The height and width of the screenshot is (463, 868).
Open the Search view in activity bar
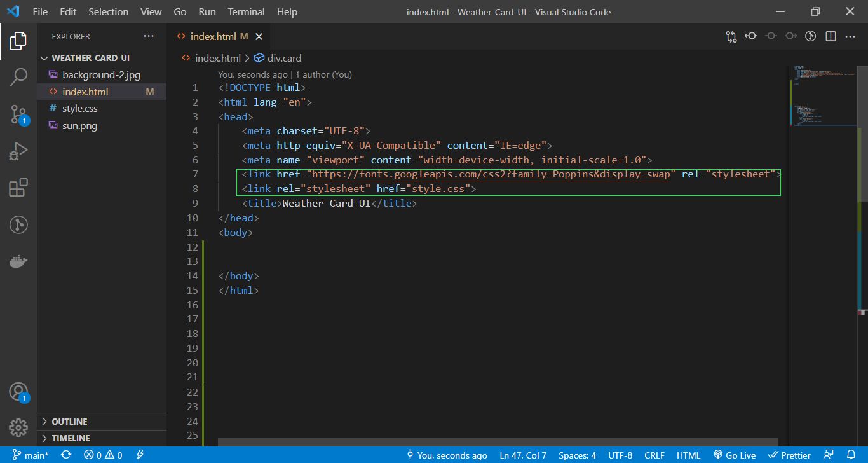[x=18, y=78]
